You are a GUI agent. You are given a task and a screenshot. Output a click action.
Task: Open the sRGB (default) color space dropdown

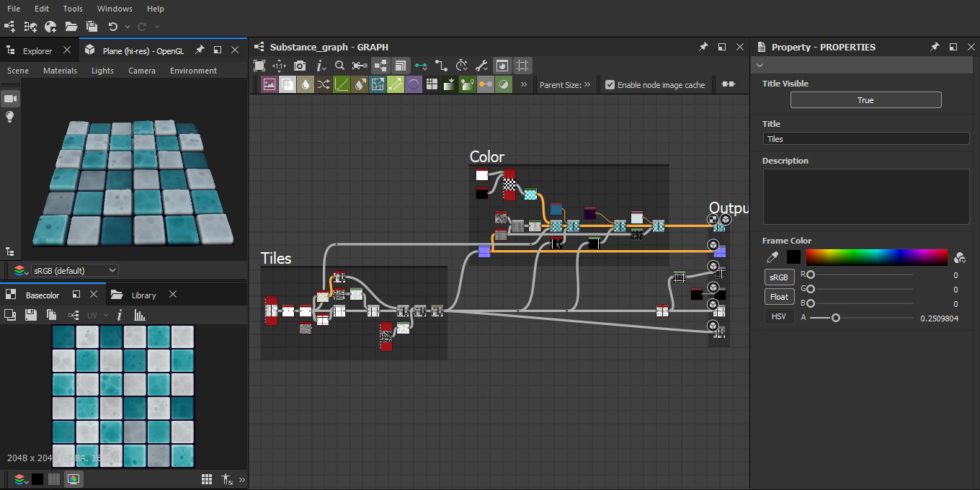[74, 270]
